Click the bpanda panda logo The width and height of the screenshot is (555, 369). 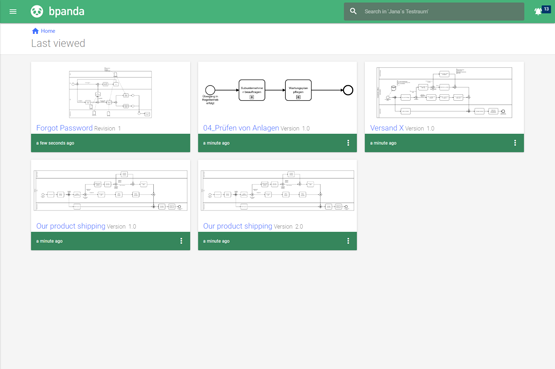tap(37, 12)
